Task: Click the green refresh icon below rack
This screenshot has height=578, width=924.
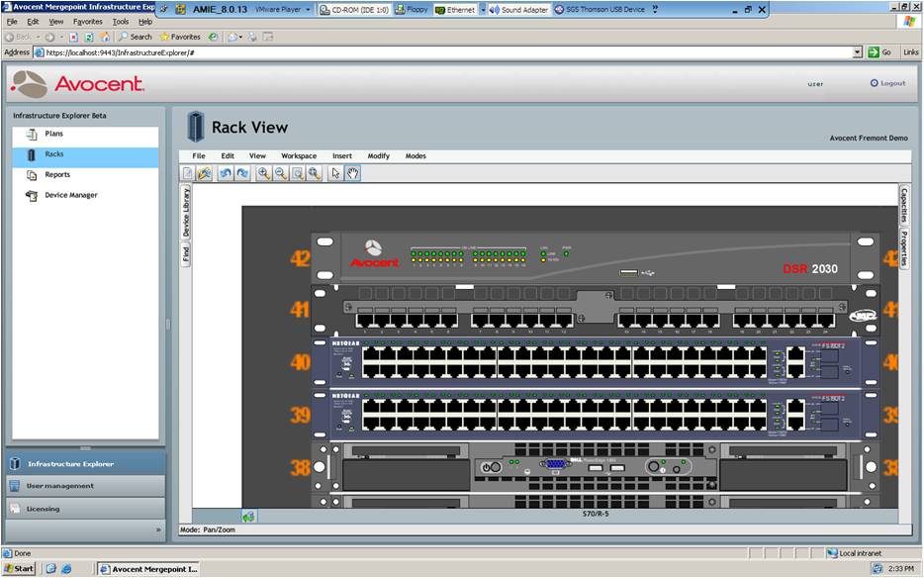Action: pos(249,516)
